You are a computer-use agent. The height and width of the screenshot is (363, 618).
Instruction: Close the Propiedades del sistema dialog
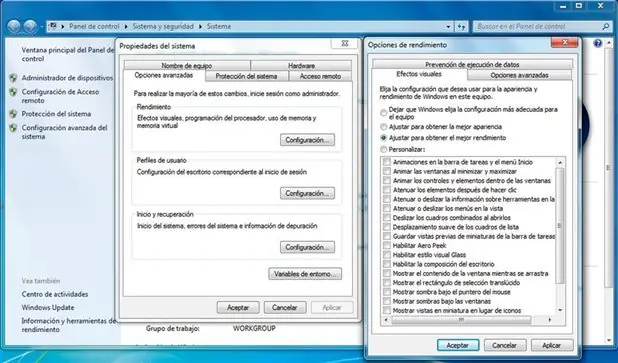(344, 44)
